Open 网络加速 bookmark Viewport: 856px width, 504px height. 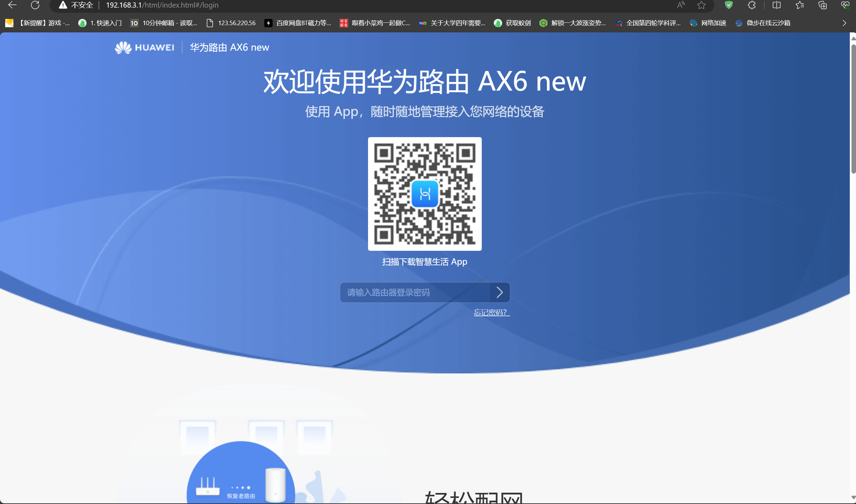click(x=708, y=23)
